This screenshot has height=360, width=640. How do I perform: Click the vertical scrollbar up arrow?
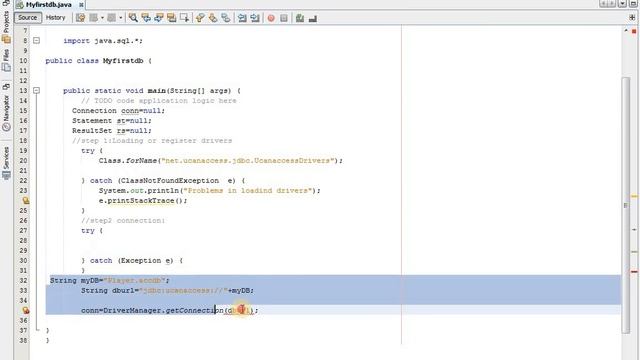click(x=626, y=31)
